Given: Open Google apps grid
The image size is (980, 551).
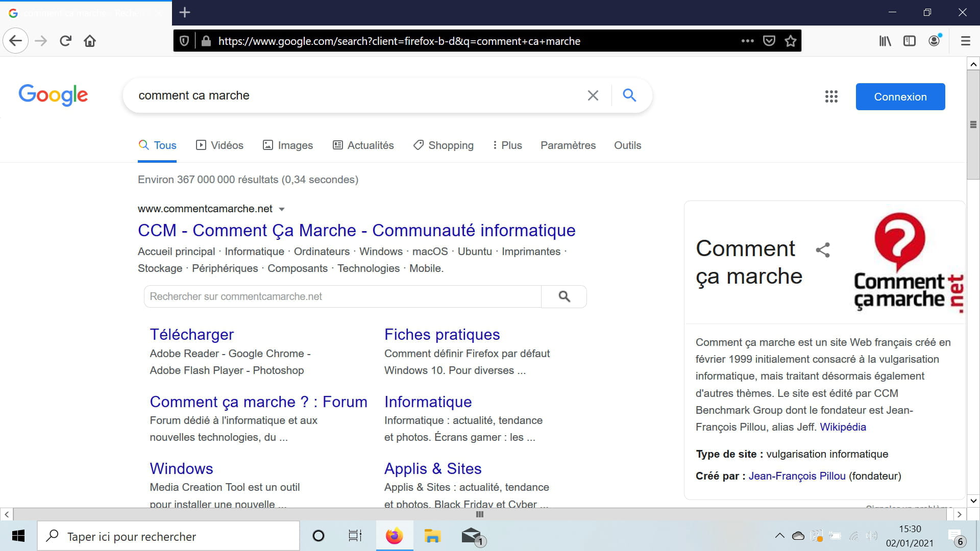Looking at the screenshot, I should click(x=831, y=96).
